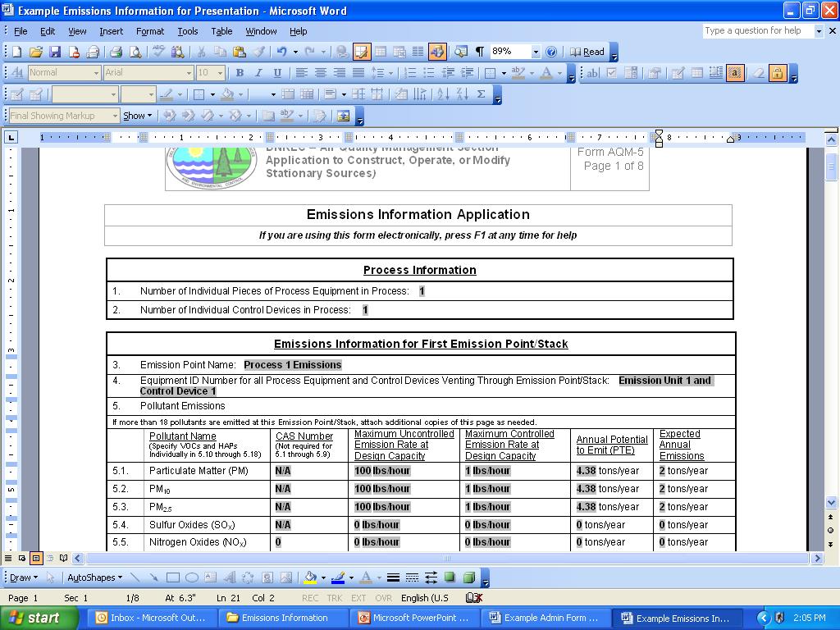Select the Oval drawing tool
This screenshot has height=630, width=840.
coord(192,577)
